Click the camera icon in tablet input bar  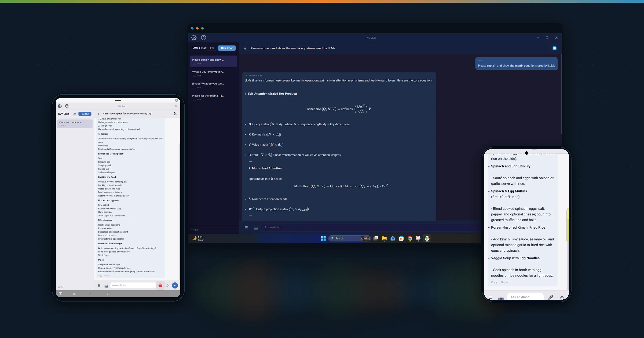(x=106, y=286)
